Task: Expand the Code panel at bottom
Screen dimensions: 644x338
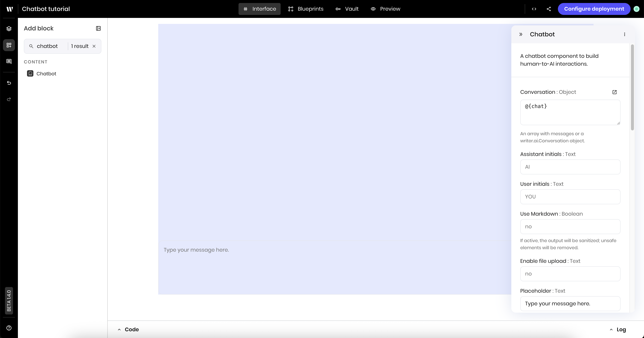Action: click(x=128, y=329)
